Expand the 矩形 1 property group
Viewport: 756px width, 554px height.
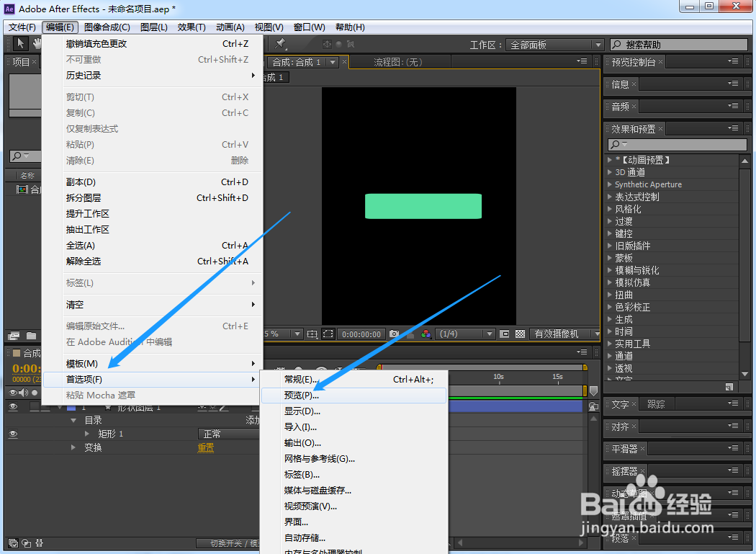(87, 434)
